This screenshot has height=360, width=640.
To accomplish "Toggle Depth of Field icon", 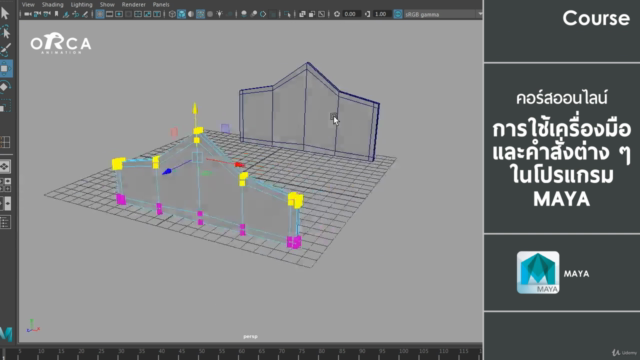I will click(x=273, y=14).
